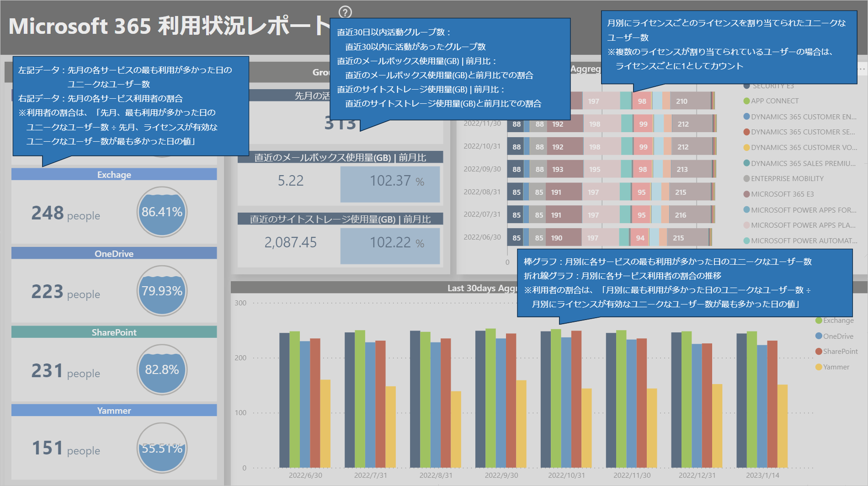Click the OneDrive 79.93% gauge
Viewport: 868px width, 486px height.
[162, 291]
